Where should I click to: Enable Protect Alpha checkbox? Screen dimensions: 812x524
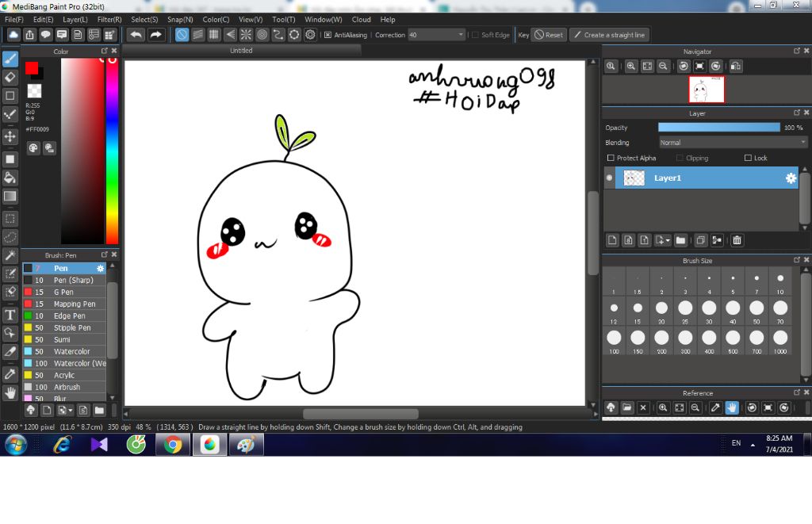(x=611, y=158)
